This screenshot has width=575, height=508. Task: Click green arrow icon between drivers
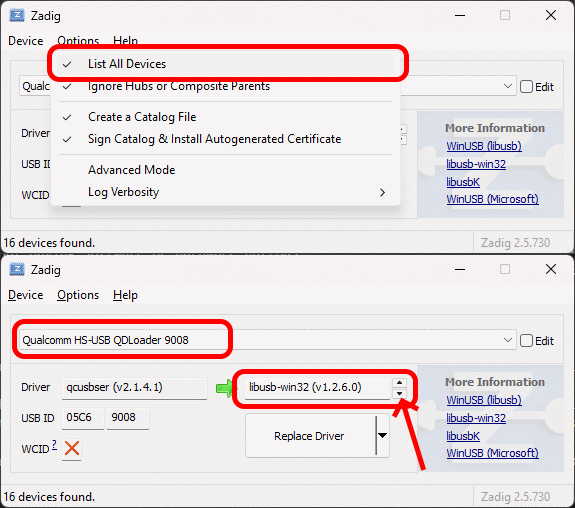pyautogui.click(x=224, y=388)
